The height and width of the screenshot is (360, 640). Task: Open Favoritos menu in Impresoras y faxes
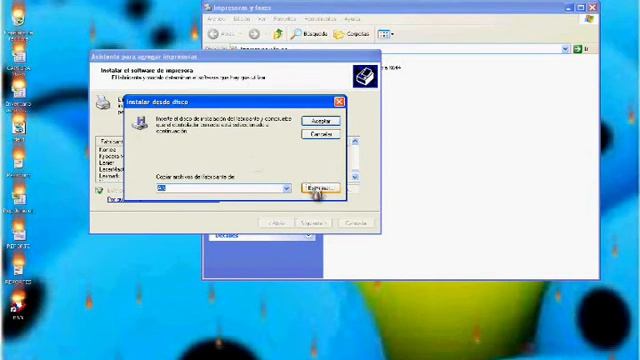point(284,19)
